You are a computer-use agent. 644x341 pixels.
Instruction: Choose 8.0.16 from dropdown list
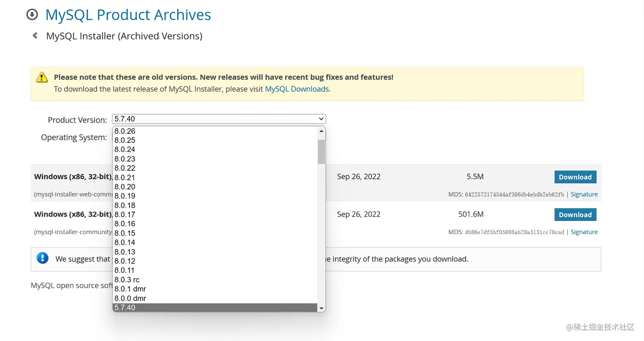click(215, 224)
